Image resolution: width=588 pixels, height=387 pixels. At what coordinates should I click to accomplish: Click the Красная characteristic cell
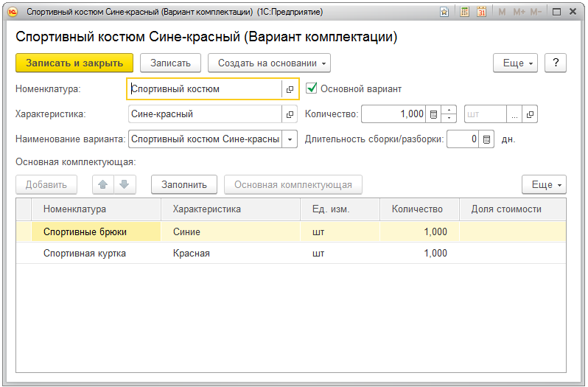231,253
